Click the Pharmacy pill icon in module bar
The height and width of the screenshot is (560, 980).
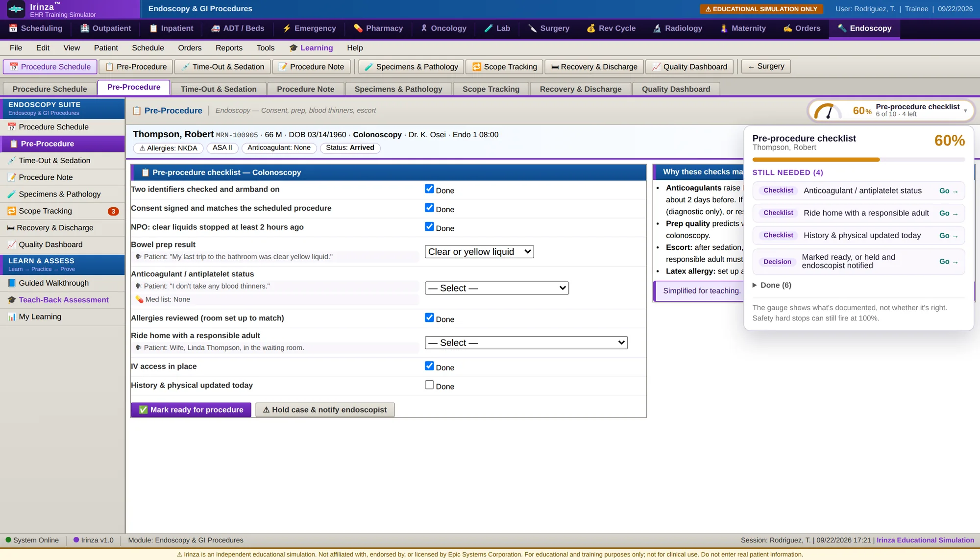point(358,28)
